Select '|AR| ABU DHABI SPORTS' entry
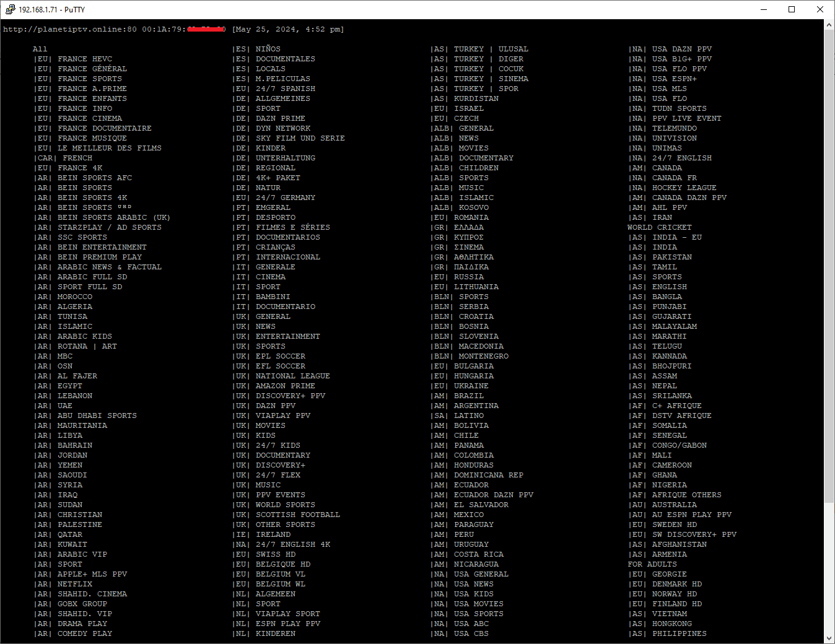Screen dimensions: 835x644 (85, 416)
